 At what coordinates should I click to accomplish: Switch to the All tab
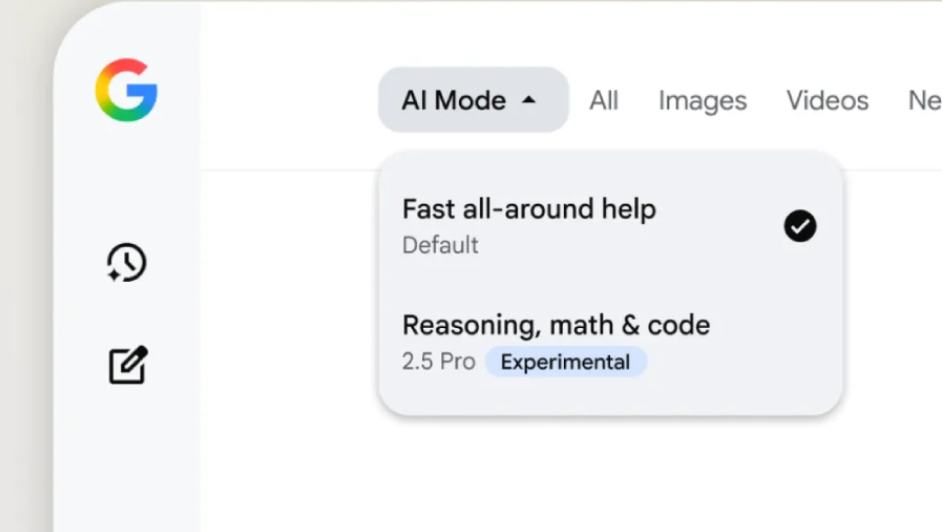click(x=603, y=101)
